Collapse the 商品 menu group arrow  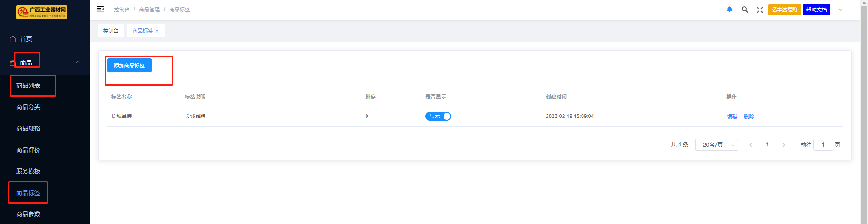[78, 62]
